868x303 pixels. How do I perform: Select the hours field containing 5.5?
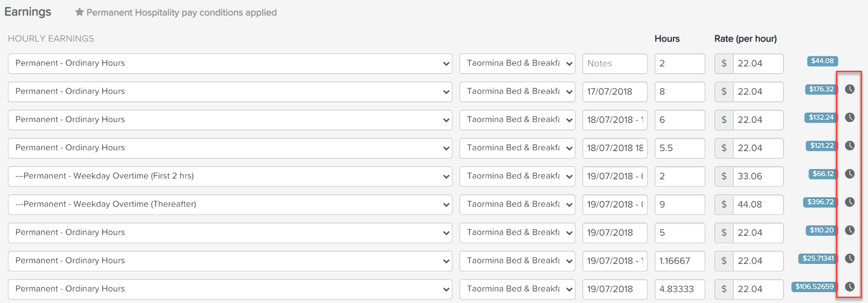680,148
